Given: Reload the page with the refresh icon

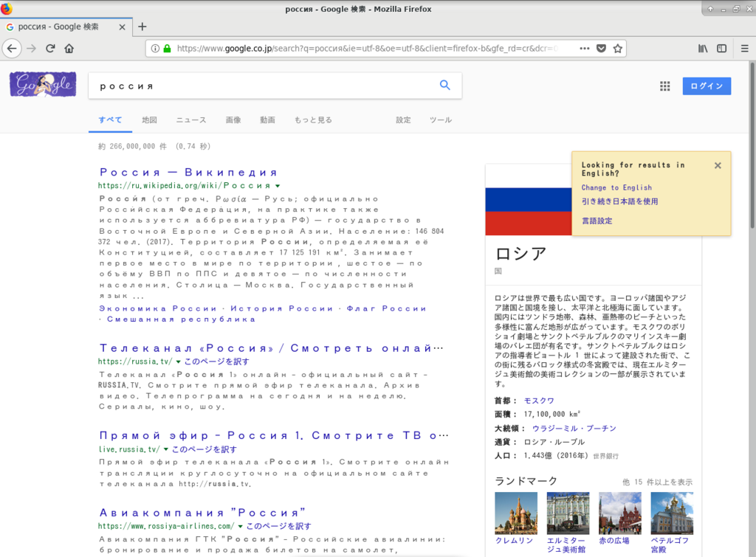Looking at the screenshot, I should pos(49,48).
